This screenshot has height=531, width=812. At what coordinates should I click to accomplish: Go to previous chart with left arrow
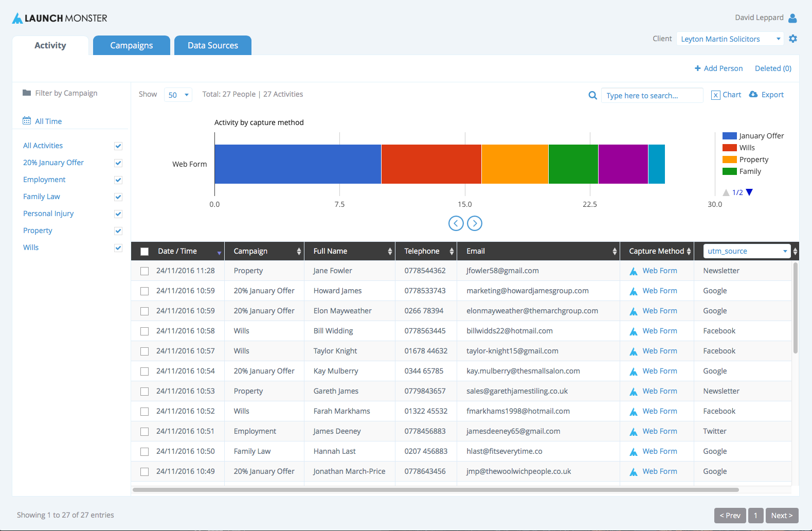456,223
